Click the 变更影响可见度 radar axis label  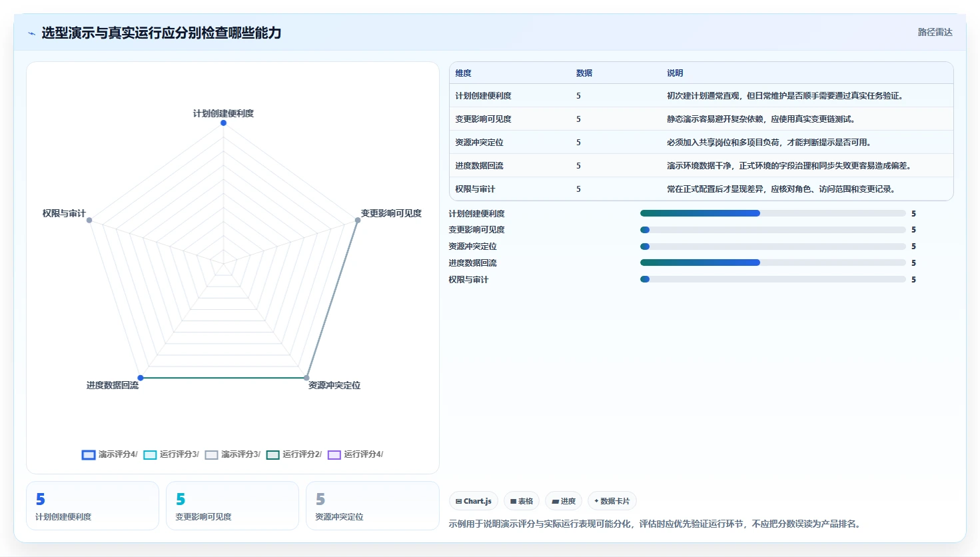(391, 213)
